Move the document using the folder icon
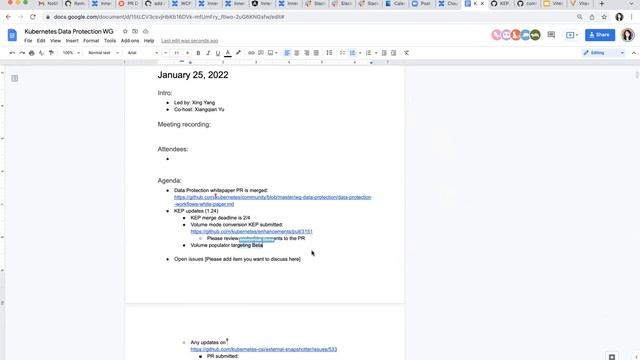 (x=135, y=31)
